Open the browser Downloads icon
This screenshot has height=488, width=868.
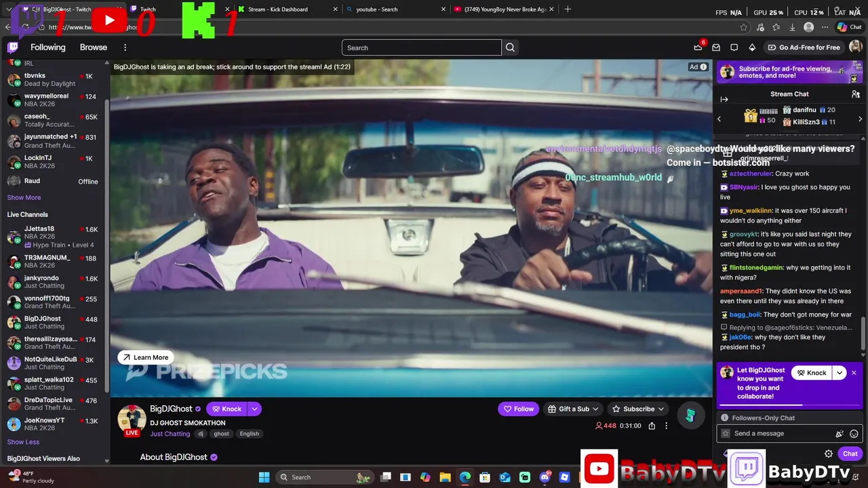click(792, 27)
